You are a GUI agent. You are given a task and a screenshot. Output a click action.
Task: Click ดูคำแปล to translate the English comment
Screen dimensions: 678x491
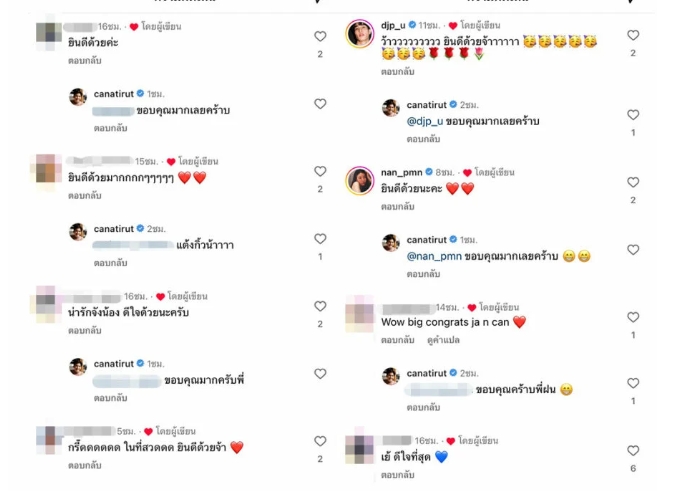(443, 340)
